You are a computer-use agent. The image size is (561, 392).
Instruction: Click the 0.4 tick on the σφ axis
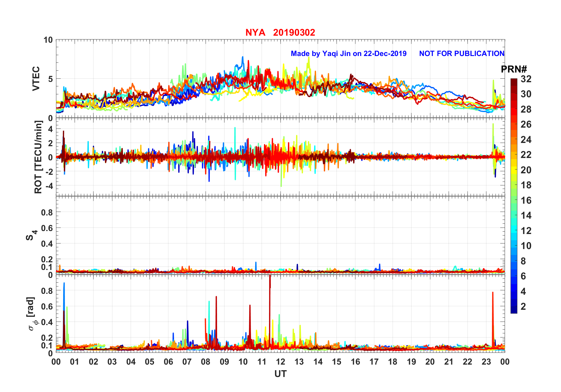[47, 322]
